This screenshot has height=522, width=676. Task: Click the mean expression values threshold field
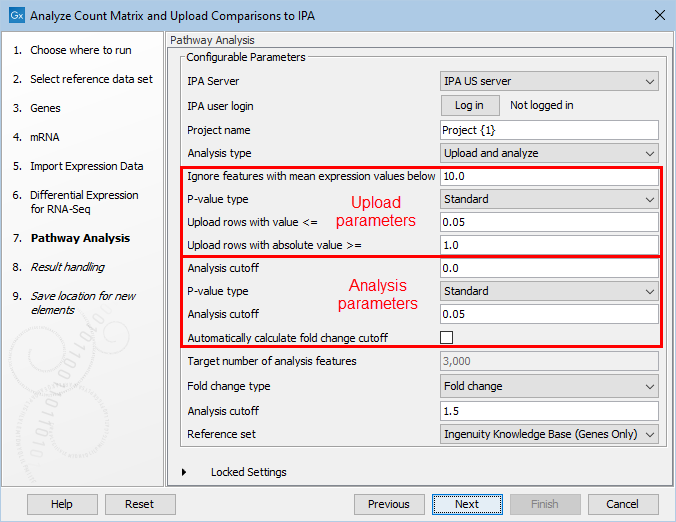[x=549, y=176]
